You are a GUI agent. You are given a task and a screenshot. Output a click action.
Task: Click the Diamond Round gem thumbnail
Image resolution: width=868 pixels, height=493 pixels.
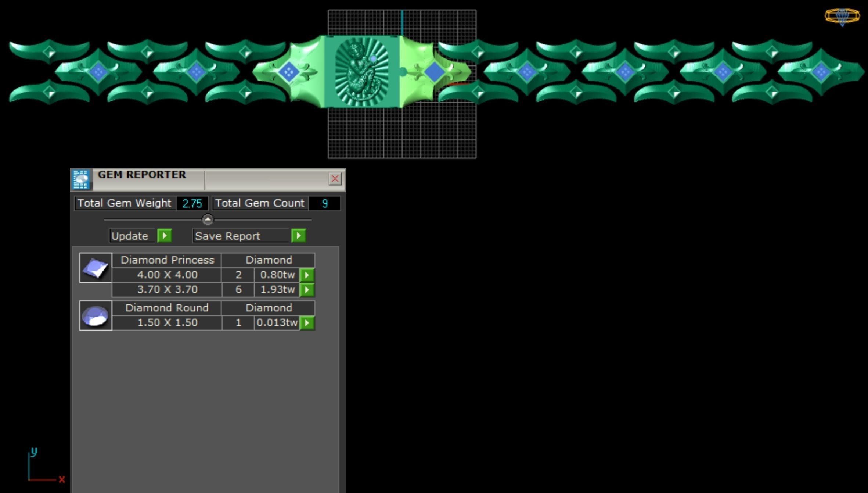(96, 315)
